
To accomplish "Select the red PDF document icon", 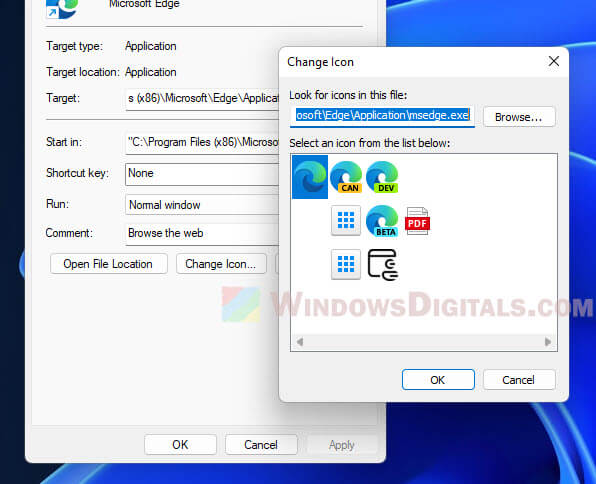I will 417,221.
